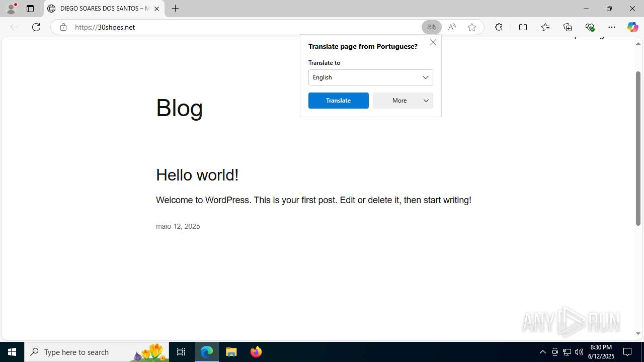Expand the More options dropdown
Image resolution: width=644 pixels, height=362 pixels.
pyautogui.click(x=403, y=101)
